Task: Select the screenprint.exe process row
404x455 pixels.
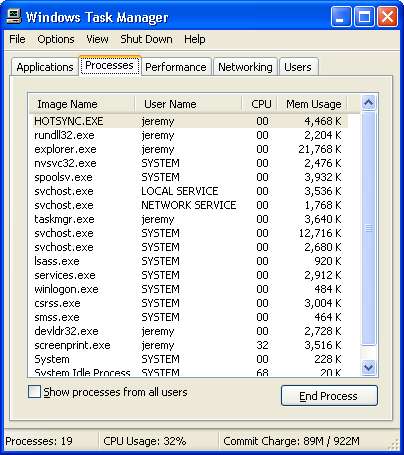Action: point(188,345)
